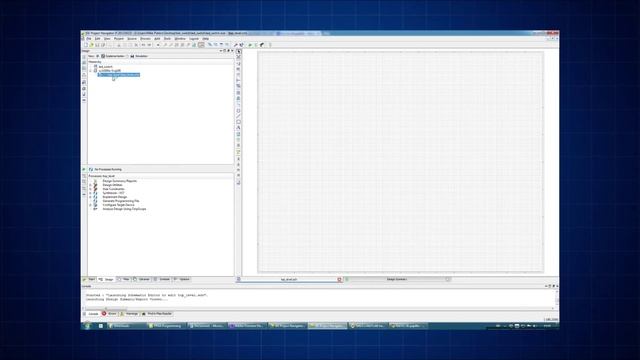The width and height of the screenshot is (640, 360).
Task: Select Design Summary/Reports process
Action: [x=120, y=181]
